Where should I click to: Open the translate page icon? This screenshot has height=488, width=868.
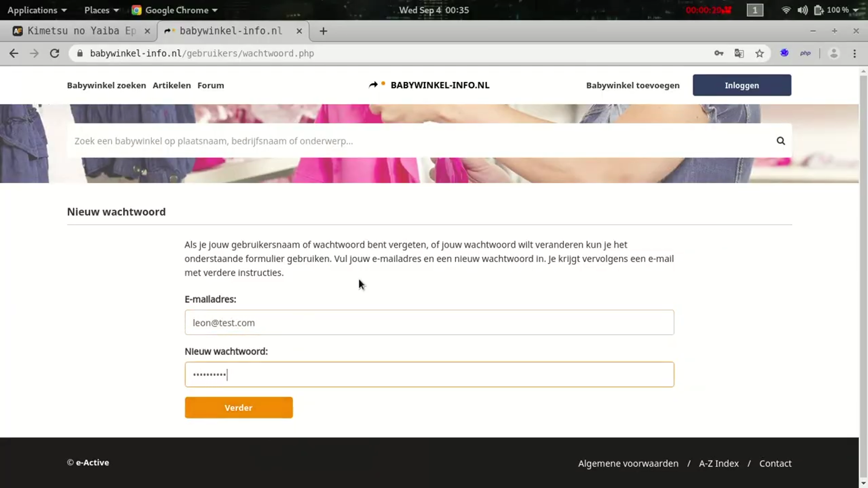point(739,53)
